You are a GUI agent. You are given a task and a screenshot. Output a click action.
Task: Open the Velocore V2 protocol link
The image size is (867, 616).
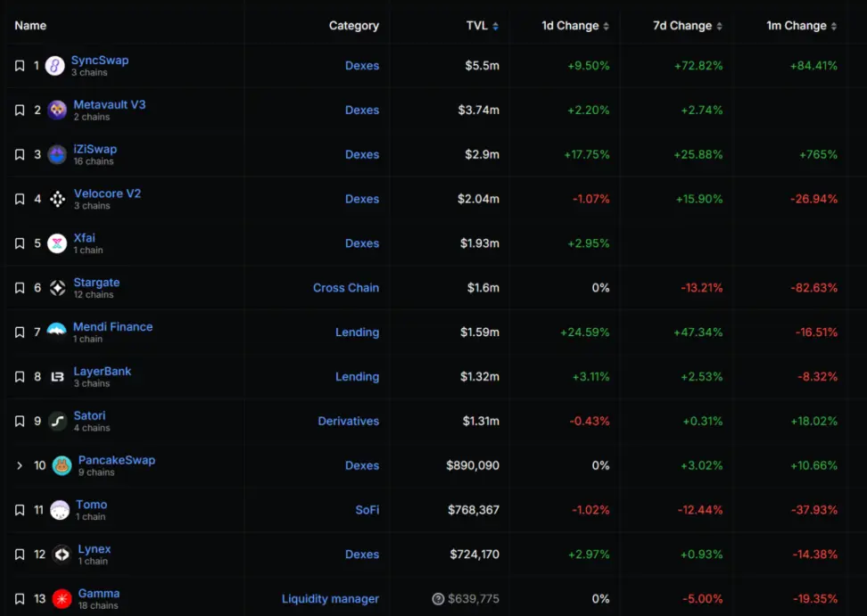click(107, 193)
